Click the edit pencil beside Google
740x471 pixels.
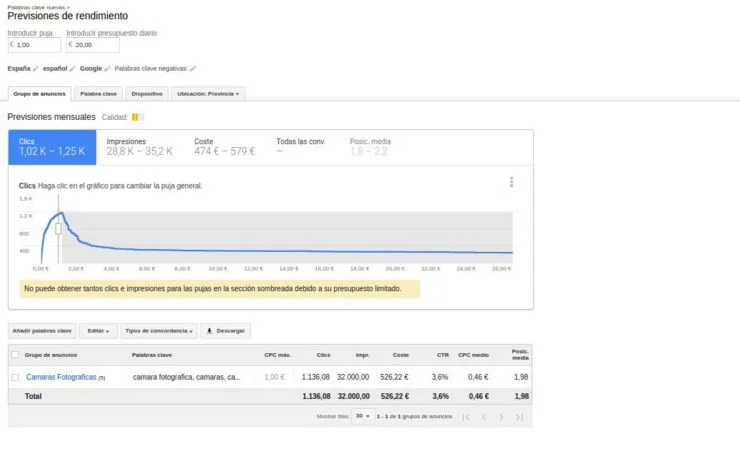coord(108,69)
